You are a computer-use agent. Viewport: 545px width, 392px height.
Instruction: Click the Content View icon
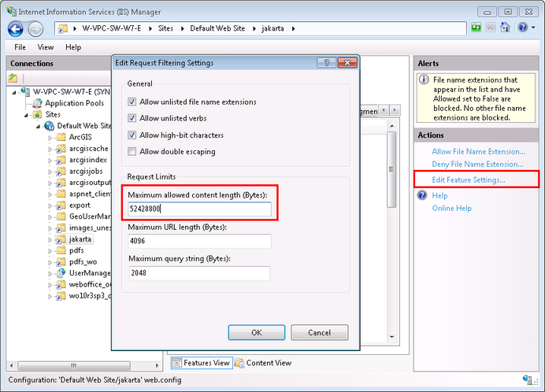(239, 363)
